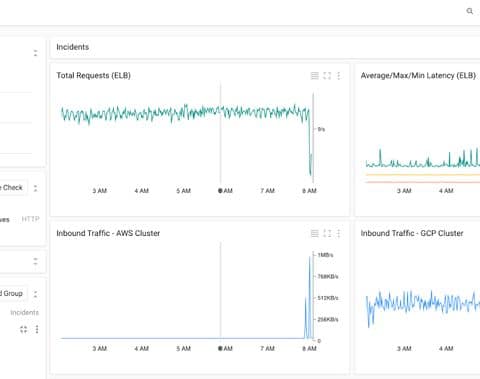Click the yellow latency line on Latency chart
Screen dimensions: 480x379
(x=423, y=174)
